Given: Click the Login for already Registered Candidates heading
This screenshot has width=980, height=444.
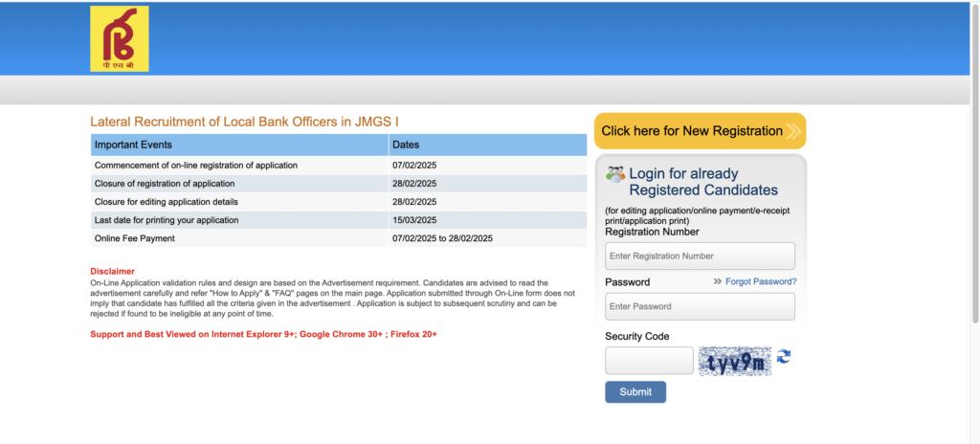Looking at the screenshot, I should click(703, 182).
